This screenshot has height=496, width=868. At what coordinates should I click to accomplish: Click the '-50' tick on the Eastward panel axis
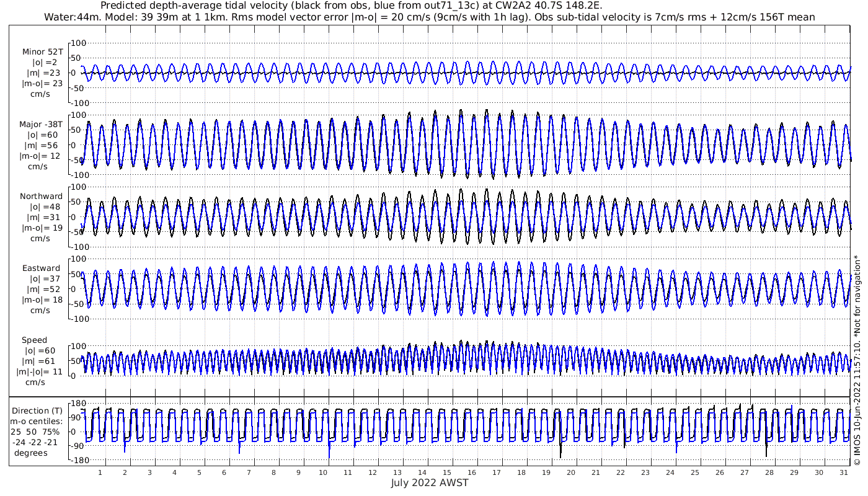pos(78,304)
